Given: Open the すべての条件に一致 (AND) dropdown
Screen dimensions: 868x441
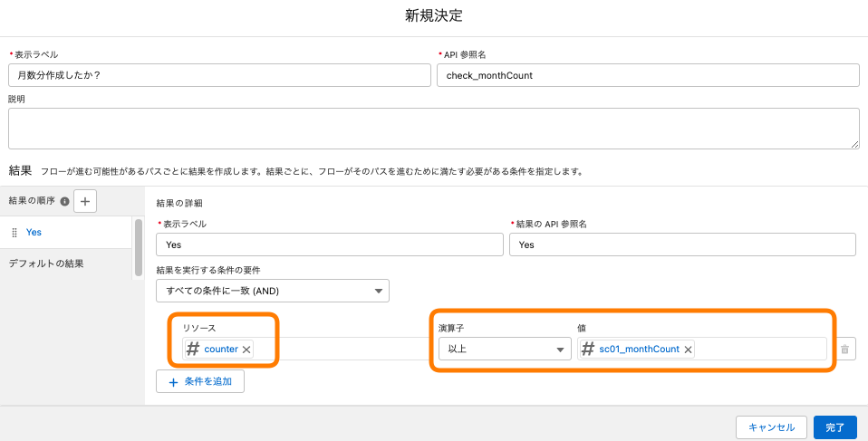Looking at the screenshot, I should click(273, 291).
